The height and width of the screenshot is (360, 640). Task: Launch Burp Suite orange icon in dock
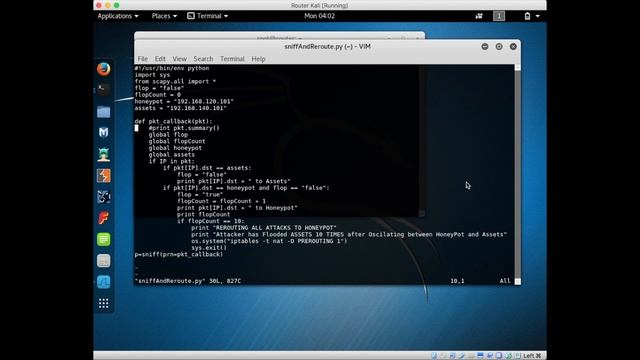click(103, 176)
